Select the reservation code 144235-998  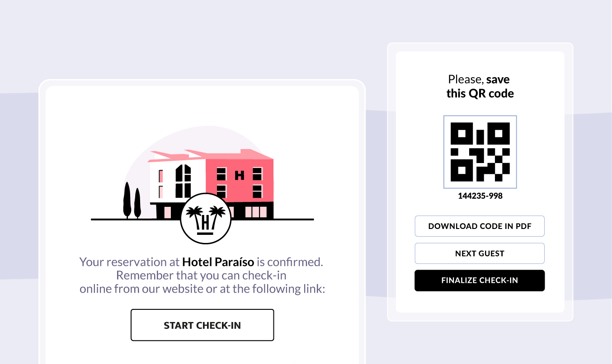[x=480, y=196]
